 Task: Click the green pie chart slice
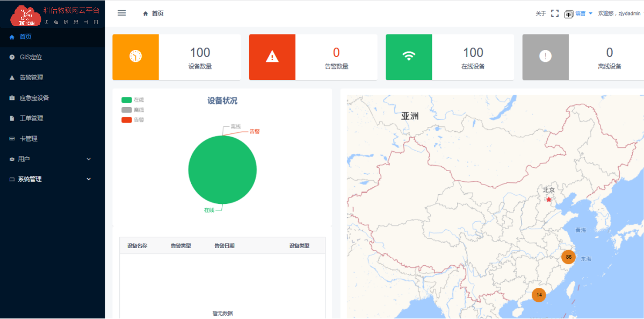click(222, 170)
